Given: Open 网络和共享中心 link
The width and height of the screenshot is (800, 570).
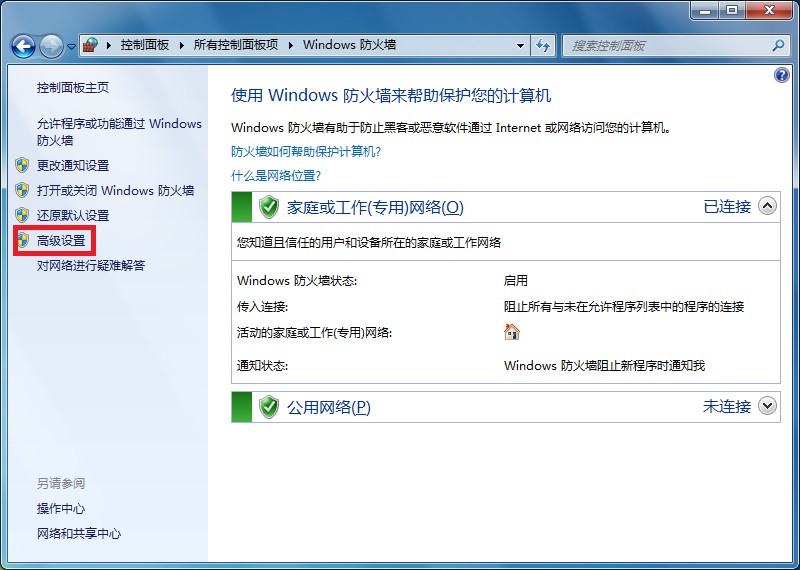Looking at the screenshot, I should click(79, 534).
